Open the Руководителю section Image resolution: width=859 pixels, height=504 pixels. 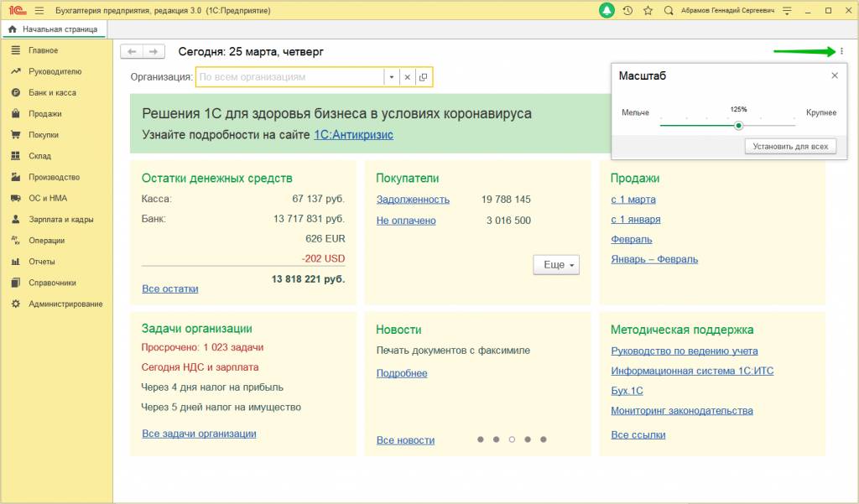(x=55, y=71)
